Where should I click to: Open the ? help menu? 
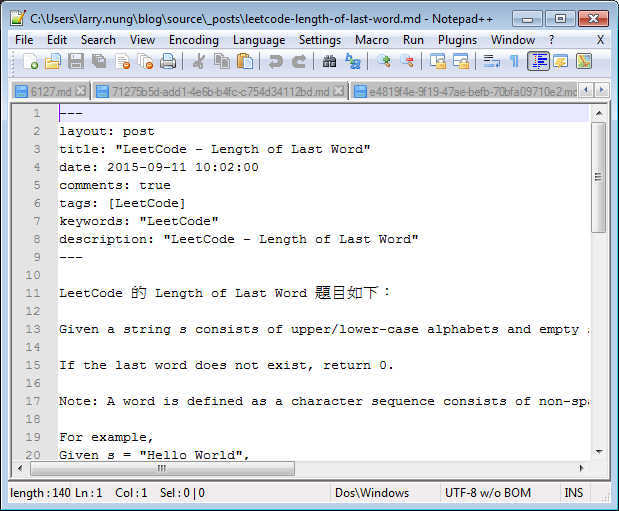(x=551, y=40)
